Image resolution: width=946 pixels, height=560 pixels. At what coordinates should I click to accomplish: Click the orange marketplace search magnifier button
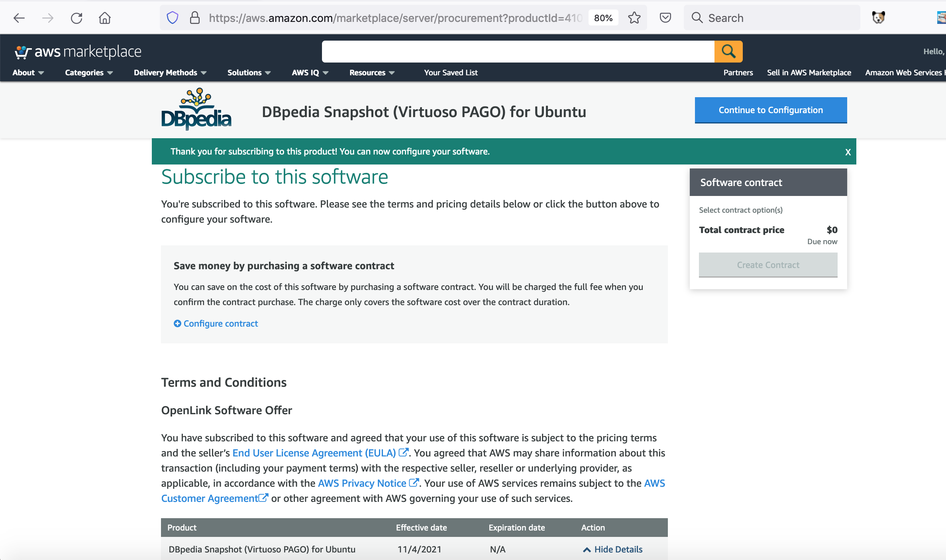pos(728,51)
